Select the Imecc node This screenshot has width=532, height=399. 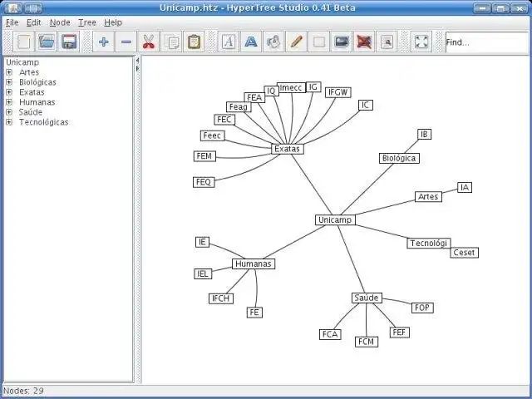tap(291, 87)
